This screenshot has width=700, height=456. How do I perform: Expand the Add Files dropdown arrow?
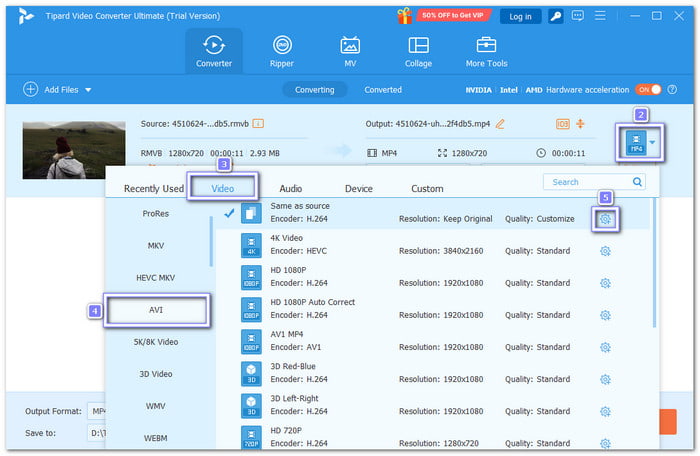coord(88,90)
